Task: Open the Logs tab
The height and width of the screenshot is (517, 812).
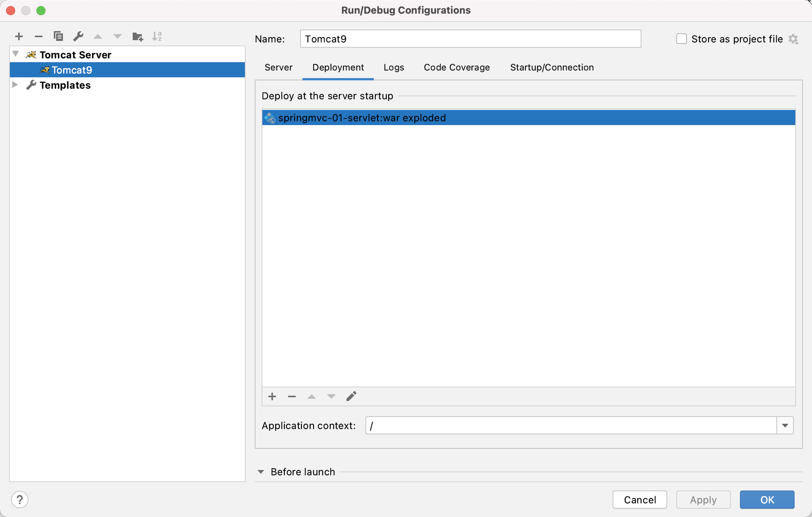Action: click(394, 67)
